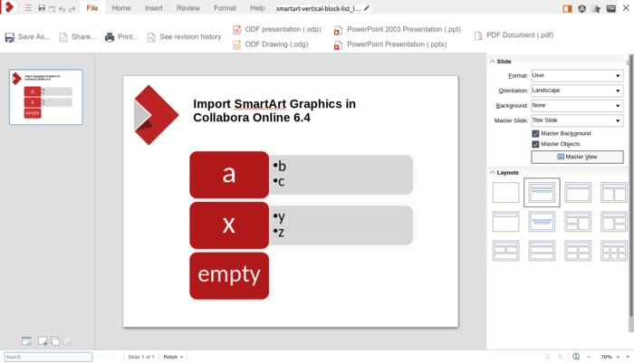
Task: Click the slideshow icon below the slide panel
Action: point(26,341)
